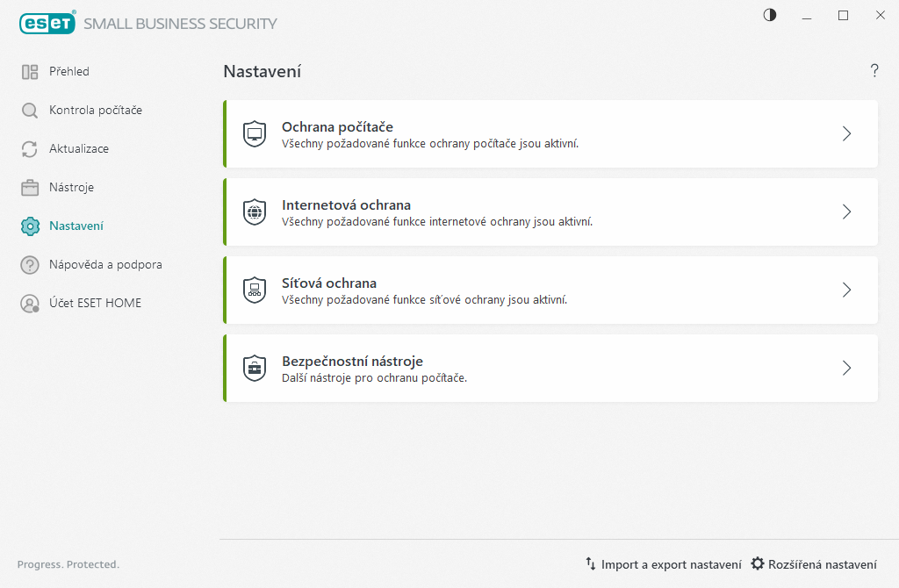Click the computer protection shield icon

pyautogui.click(x=255, y=134)
